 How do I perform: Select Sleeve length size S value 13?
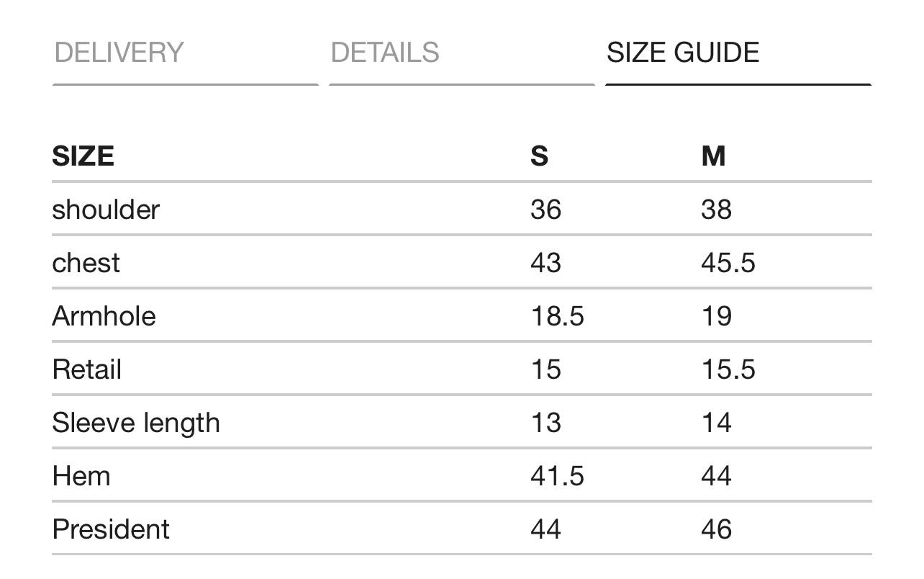[545, 423]
